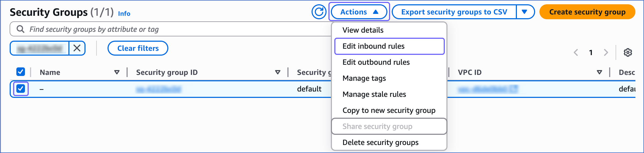Viewport: 644px width, 153px height.
Task: Toggle the select-all header checkbox
Action: click(x=21, y=72)
